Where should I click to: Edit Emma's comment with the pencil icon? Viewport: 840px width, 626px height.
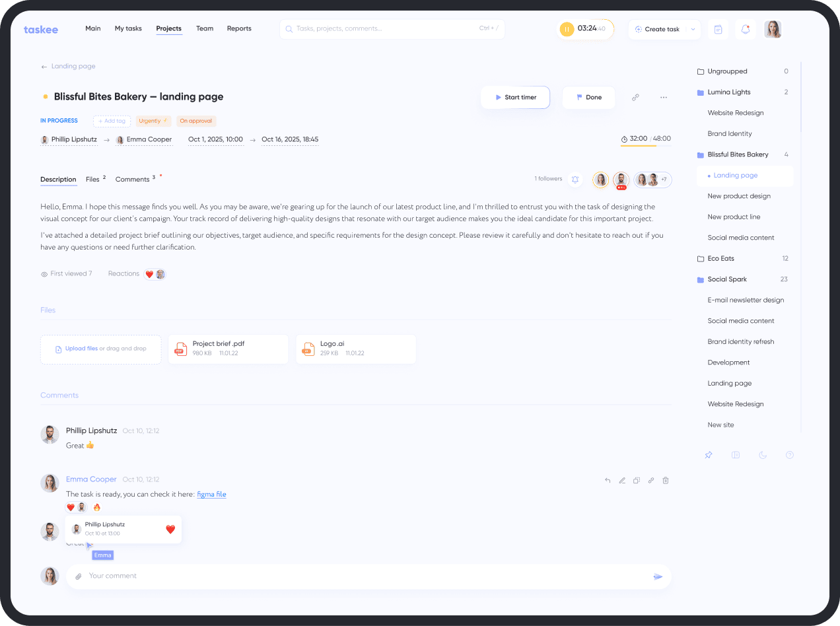tap(622, 480)
